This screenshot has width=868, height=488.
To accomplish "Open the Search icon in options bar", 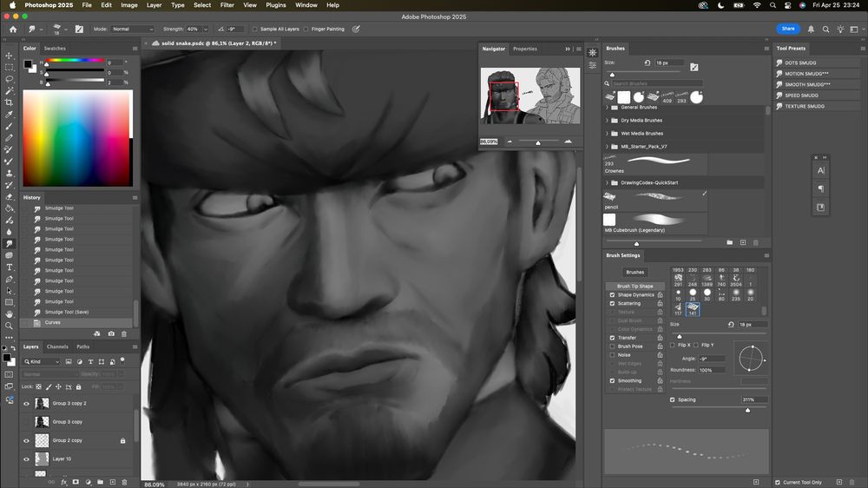I will (825, 30).
